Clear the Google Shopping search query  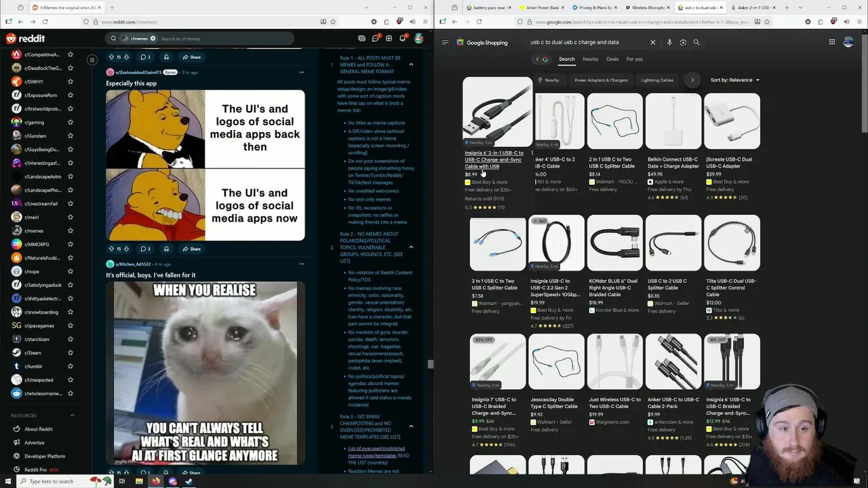click(653, 42)
